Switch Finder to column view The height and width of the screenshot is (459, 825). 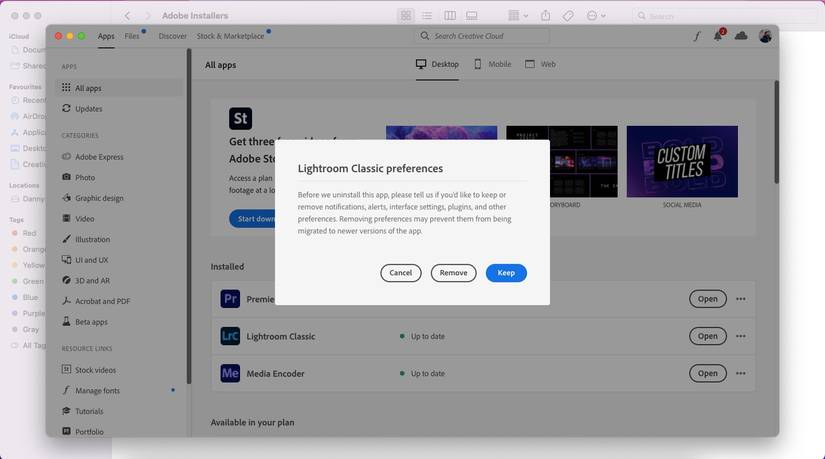pos(450,16)
